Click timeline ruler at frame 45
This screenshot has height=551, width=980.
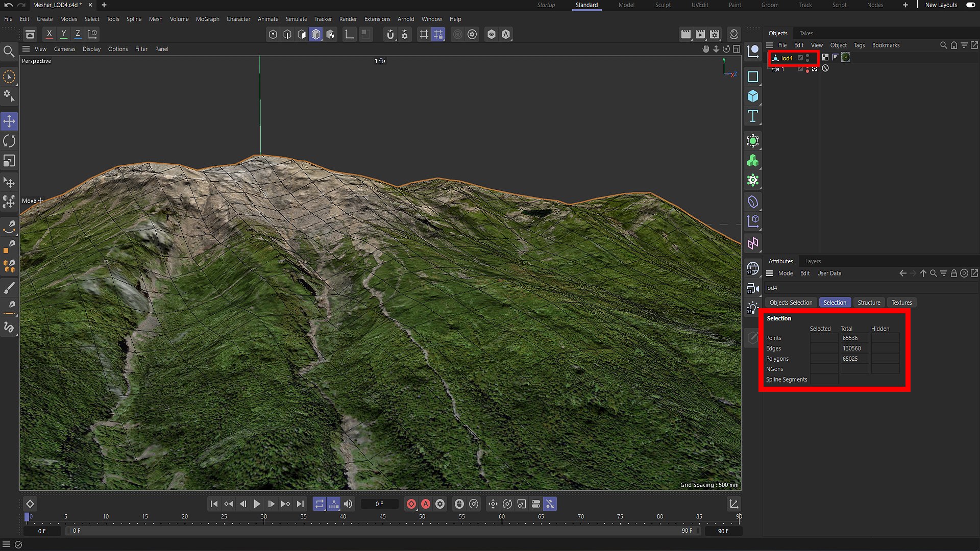point(383,517)
